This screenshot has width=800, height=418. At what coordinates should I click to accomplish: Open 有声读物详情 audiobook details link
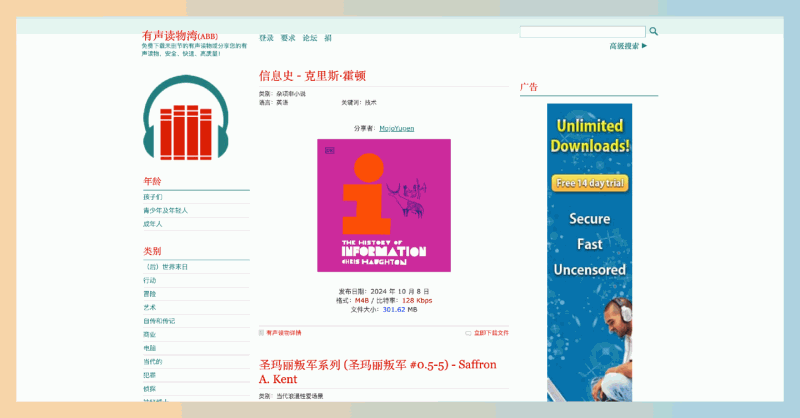coord(284,333)
